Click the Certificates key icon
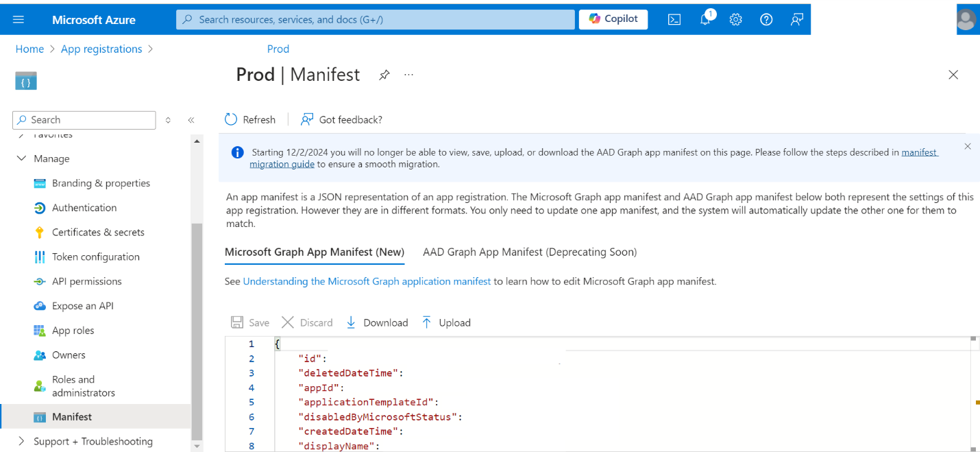 (40, 233)
